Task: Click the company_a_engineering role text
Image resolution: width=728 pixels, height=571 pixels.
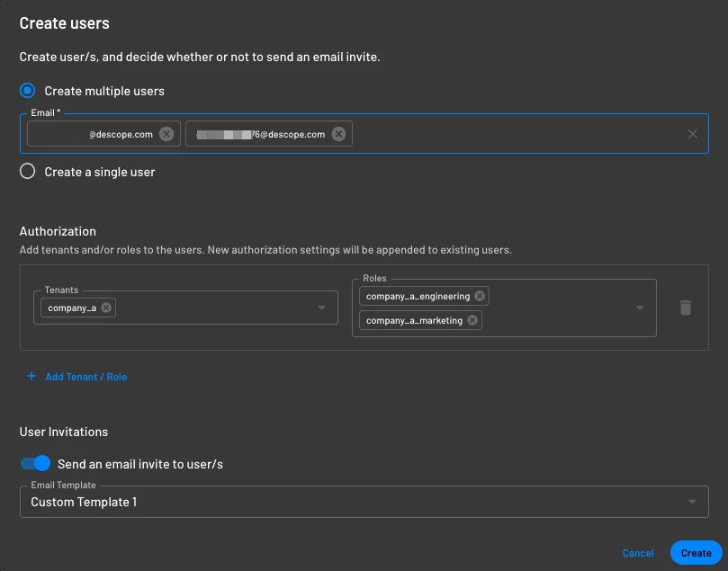Action: pyautogui.click(x=418, y=297)
